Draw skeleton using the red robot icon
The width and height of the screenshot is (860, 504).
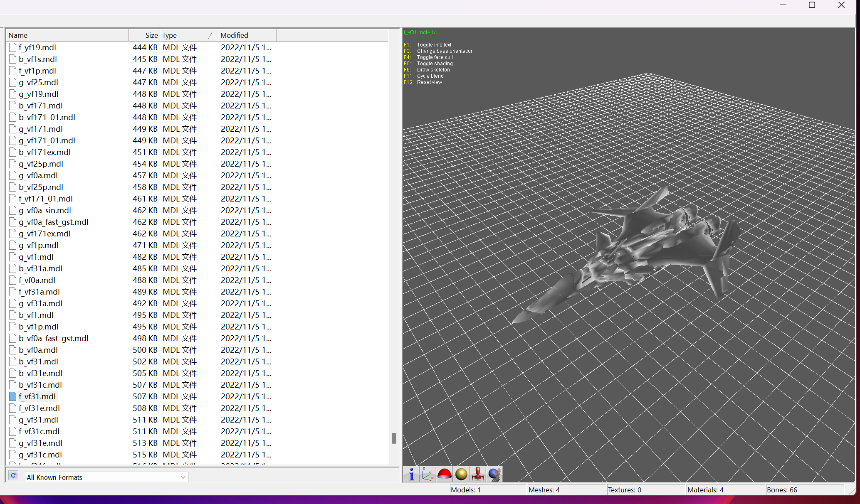coord(477,474)
